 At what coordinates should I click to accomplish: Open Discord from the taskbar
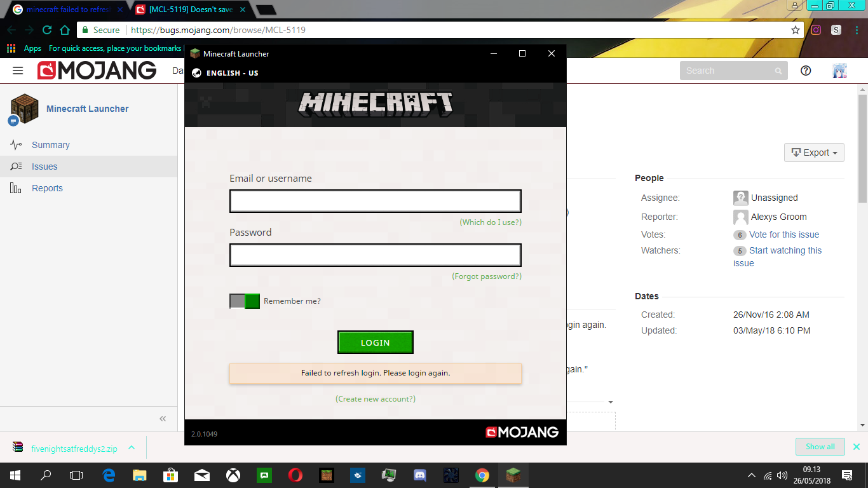point(420,475)
